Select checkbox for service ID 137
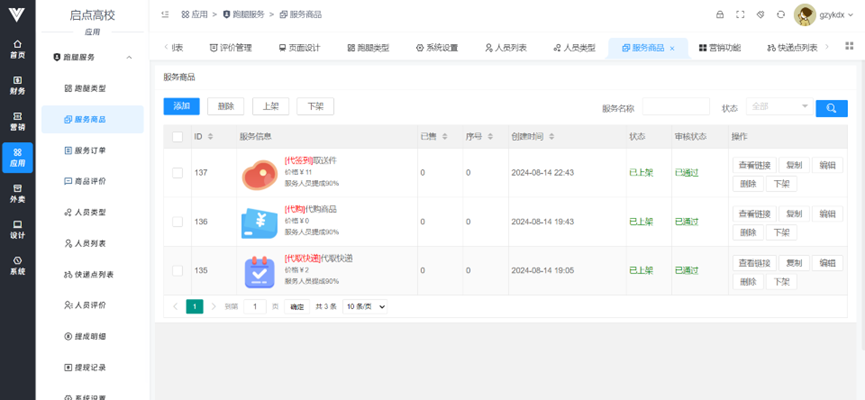Image resolution: width=865 pixels, height=400 pixels. [177, 173]
